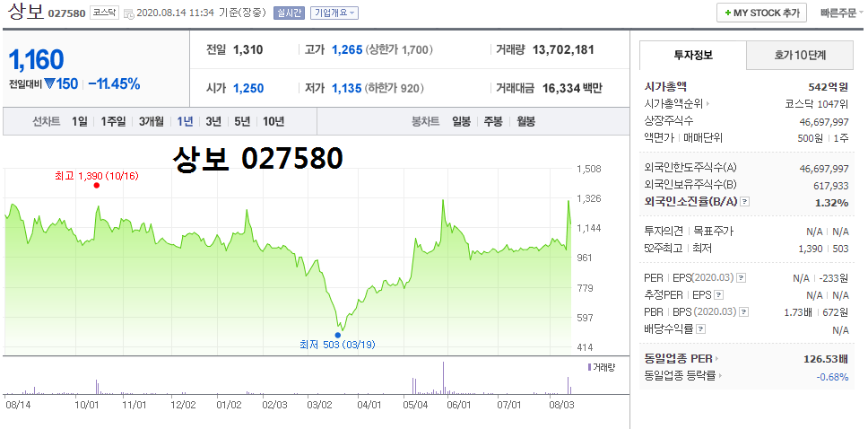The width and height of the screenshot is (868, 429).
Task: Click the stock code 027580 in header
Action: [x=67, y=13]
